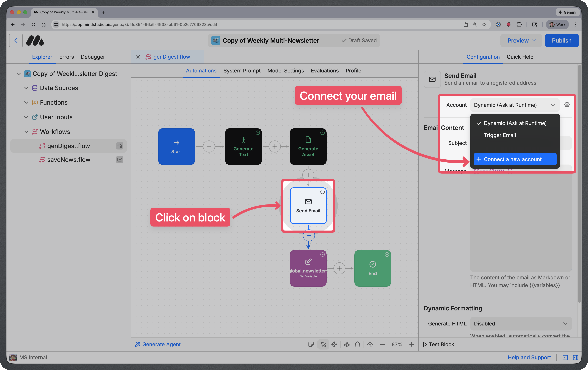Switch to the System Prompt tab
Viewport: 588px width, 370px height.
point(242,70)
